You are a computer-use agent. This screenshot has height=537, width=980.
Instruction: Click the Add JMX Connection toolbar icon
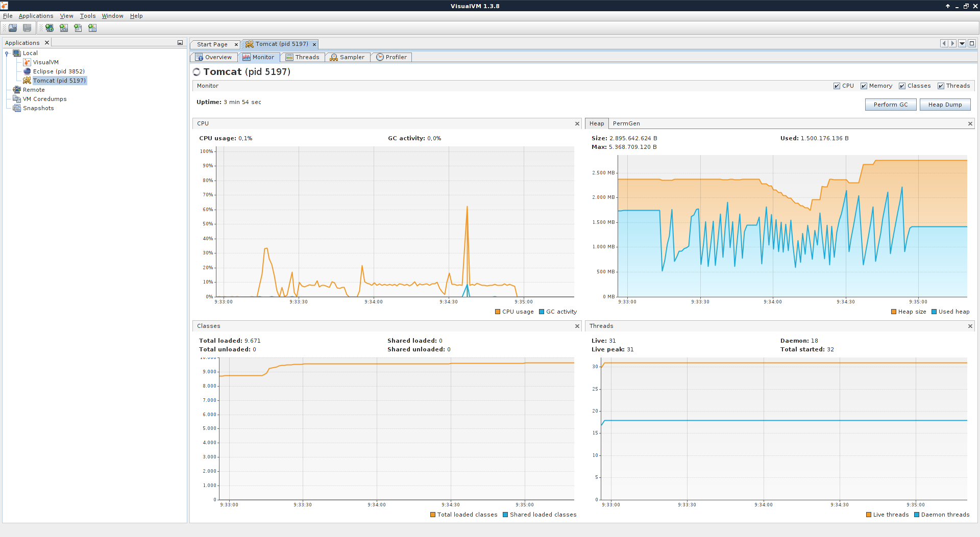coord(64,28)
